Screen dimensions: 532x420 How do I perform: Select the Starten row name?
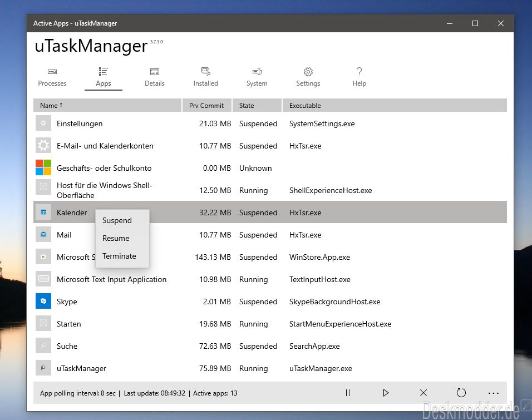tap(69, 324)
